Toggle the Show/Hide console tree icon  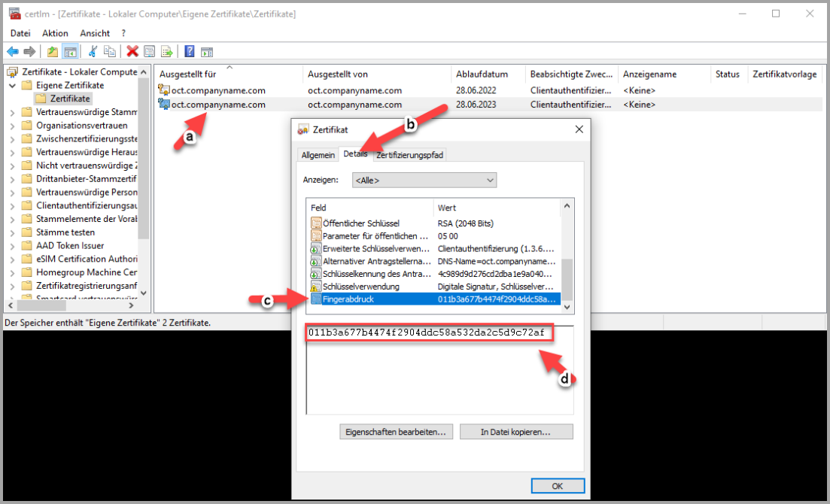point(69,52)
